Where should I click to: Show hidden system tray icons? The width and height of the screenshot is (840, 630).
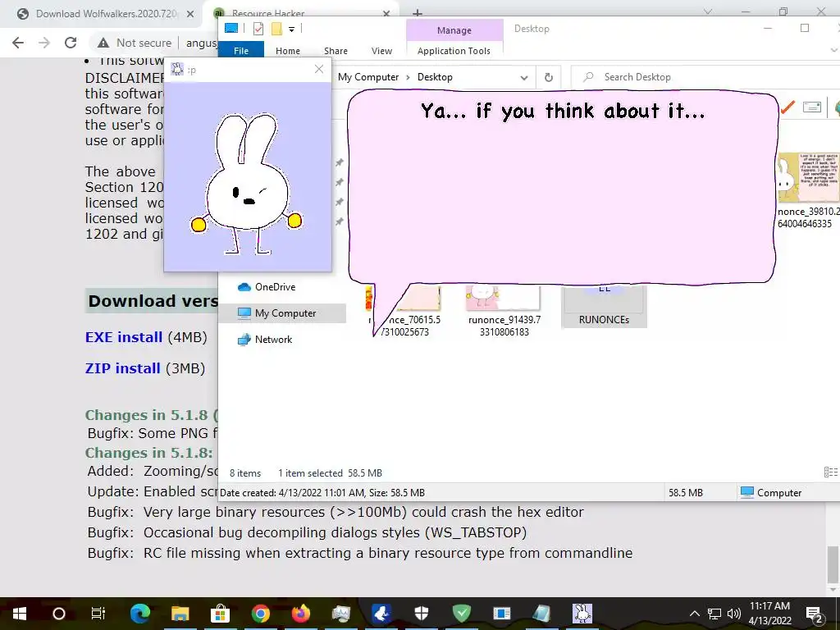point(694,614)
